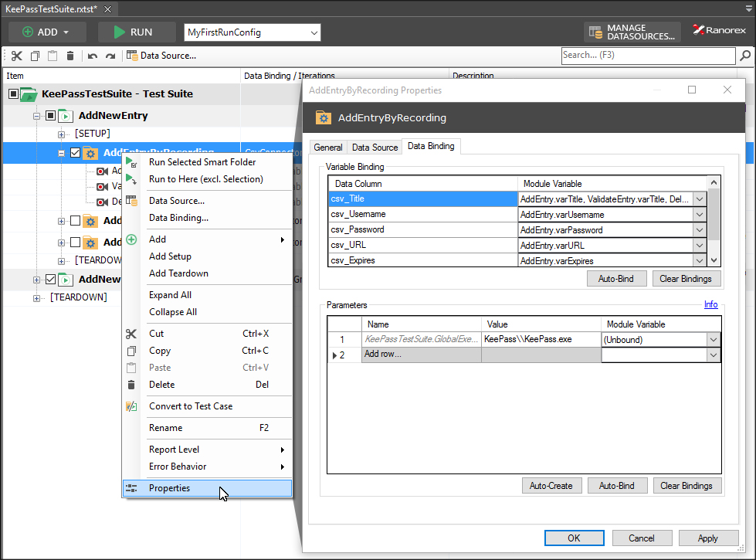756x560 pixels.
Task: Click Clear Bindings under Variable Binding
Action: (x=686, y=279)
